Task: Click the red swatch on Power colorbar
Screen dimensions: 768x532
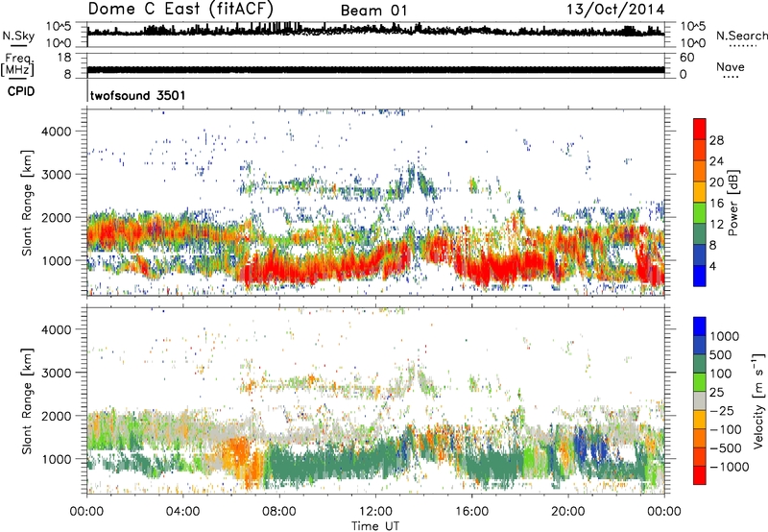Action: point(699,128)
